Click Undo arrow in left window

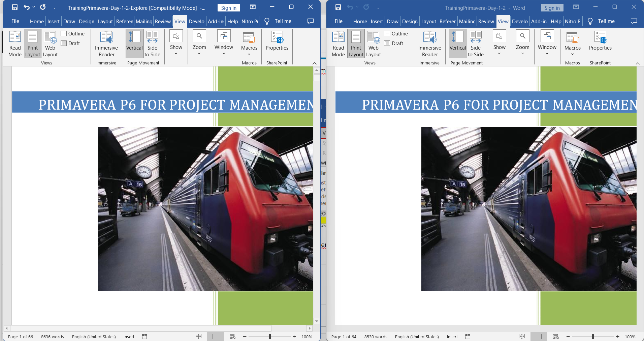[27, 7]
